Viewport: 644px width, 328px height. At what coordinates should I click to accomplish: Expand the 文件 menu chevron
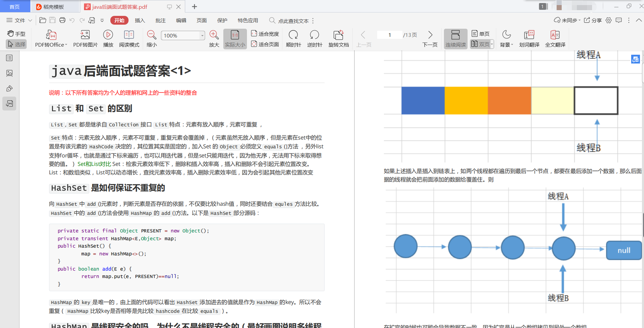(30, 20)
